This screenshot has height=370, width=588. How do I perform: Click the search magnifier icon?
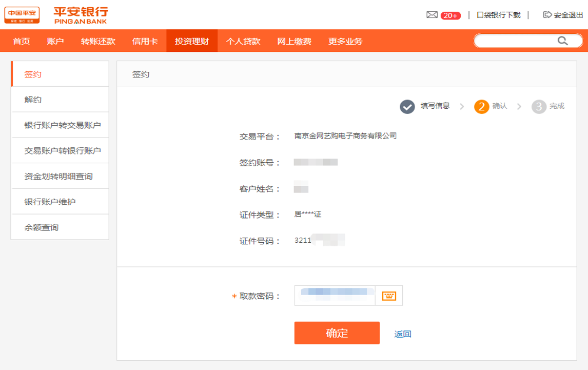click(562, 41)
